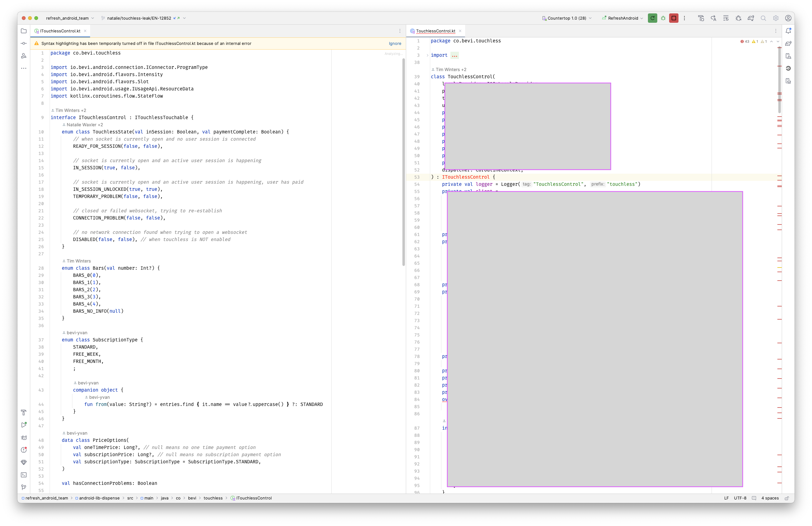The image size is (812, 526).
Task: Sync project with Gradle files icon
Action: (x=751, y=18)
